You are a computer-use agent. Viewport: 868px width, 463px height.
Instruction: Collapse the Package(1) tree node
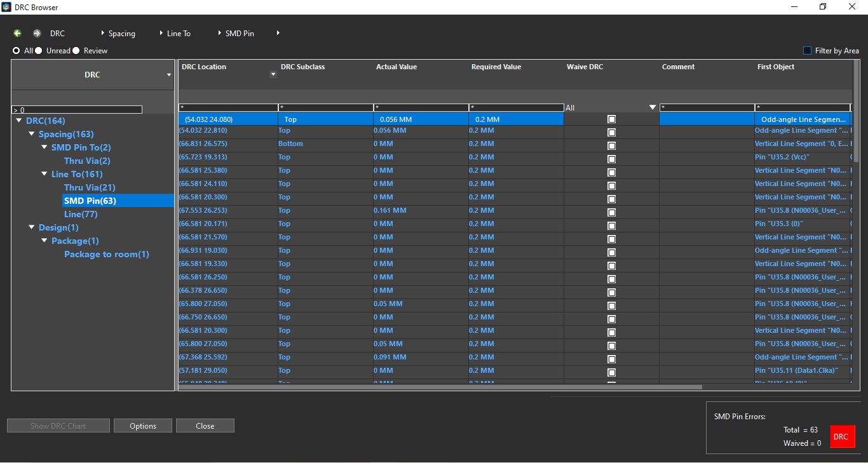[x=44, y=241]
